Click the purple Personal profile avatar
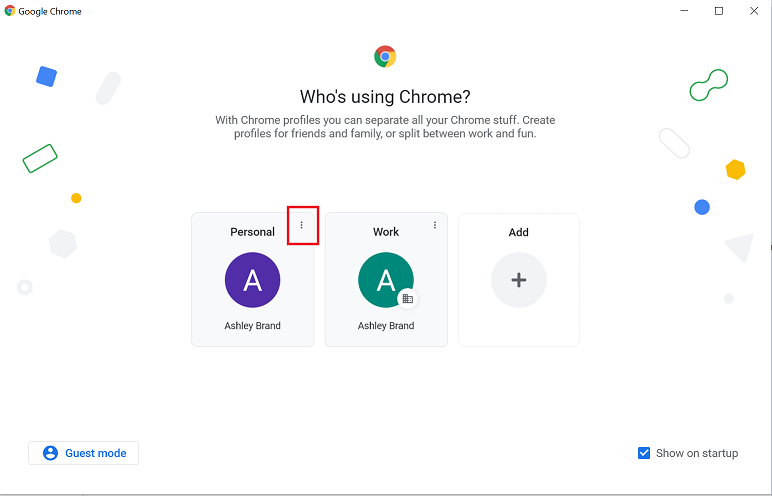 pyautogui.click(x=253, y=280)
